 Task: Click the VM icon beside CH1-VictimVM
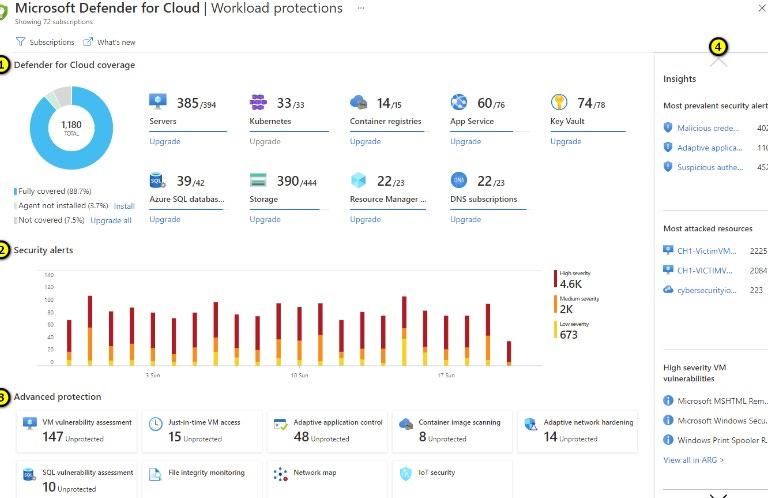tap(668, 250)
